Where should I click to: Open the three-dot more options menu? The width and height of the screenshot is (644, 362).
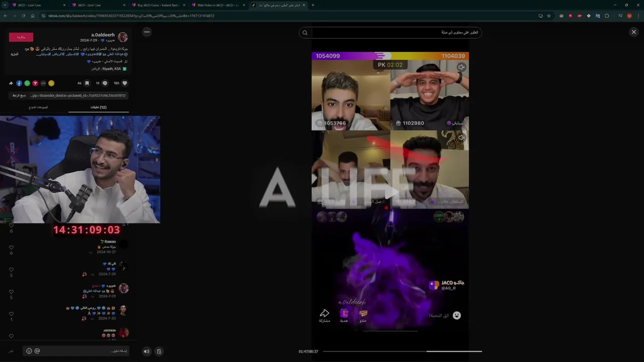click(146, 32)
